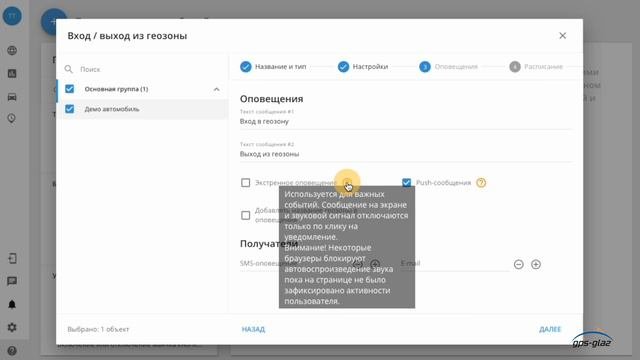The width and height of the screenshot is (640, 360).
Task: Toggle the Основная группа (1) checkbox
Action: (x=70, y=89)
